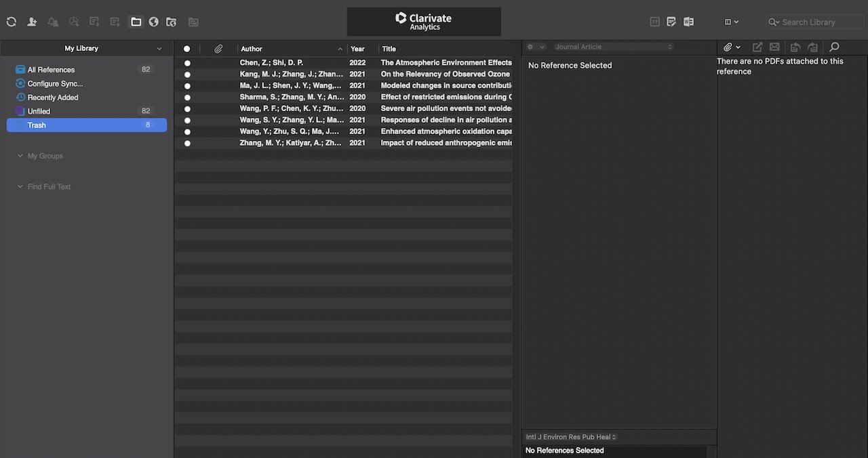Open the Intl J Environ Res Pub Heal style dropdown
The image size is (868, 458).
571,437
